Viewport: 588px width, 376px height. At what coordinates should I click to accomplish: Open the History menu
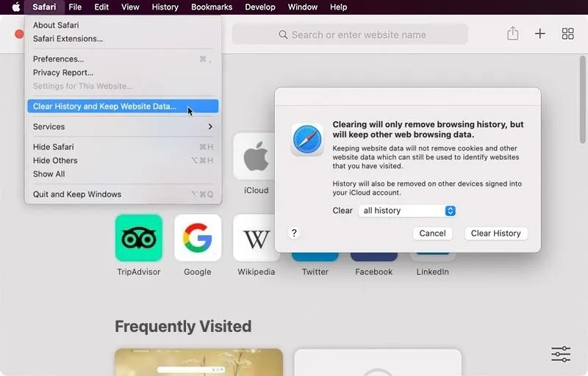coord(165,7)
